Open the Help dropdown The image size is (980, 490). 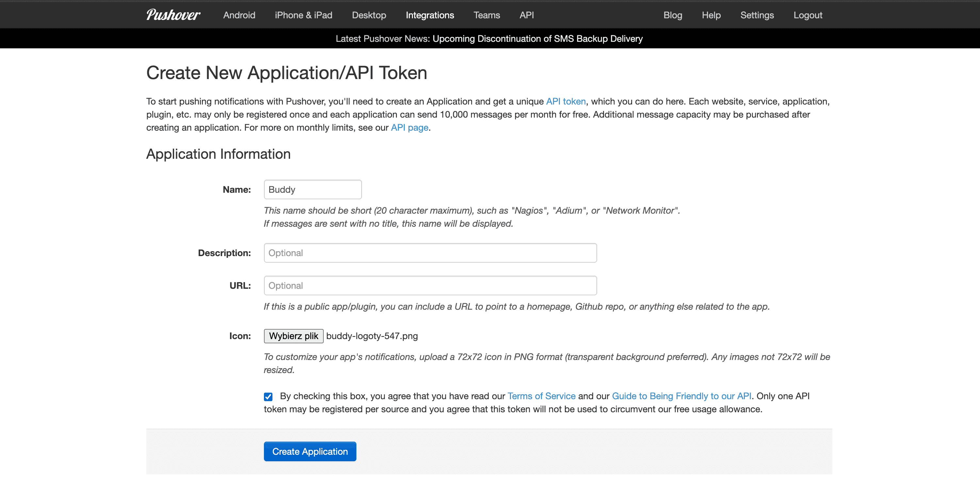tap(710, 15)
